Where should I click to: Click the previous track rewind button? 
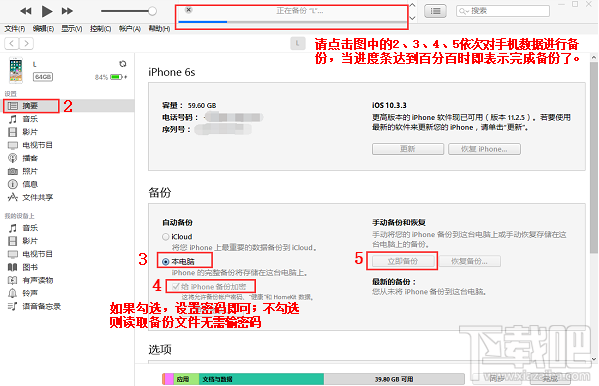26,11
